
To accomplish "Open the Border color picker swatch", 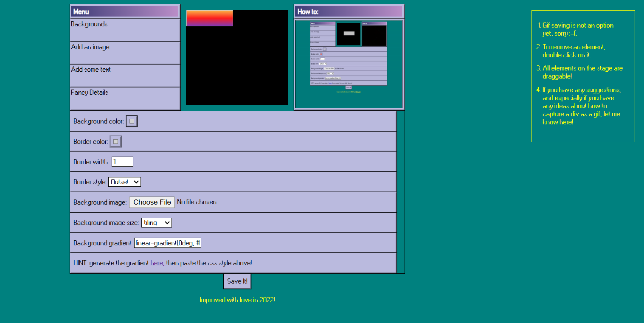I will [x=115, y=142].
